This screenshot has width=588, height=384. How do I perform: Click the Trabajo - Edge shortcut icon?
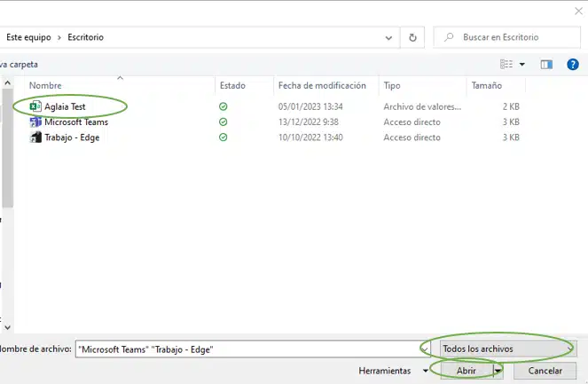click(35, 137)
